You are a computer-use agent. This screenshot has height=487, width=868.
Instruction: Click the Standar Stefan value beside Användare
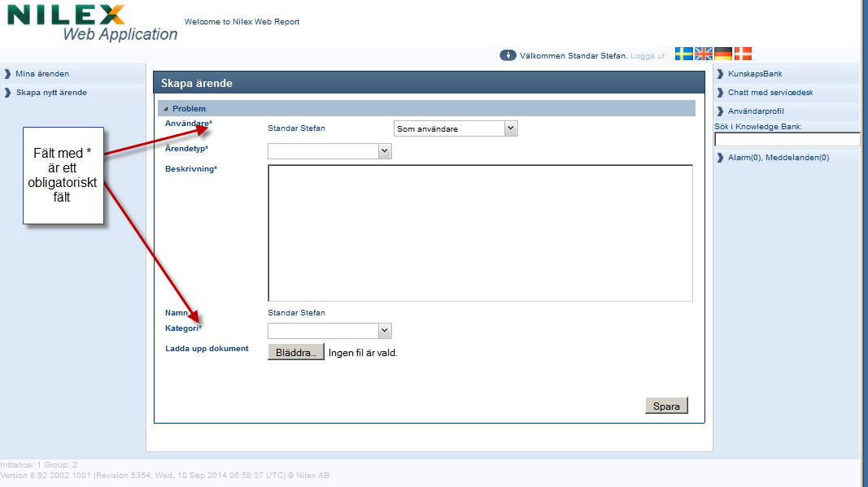coord(296,128)
